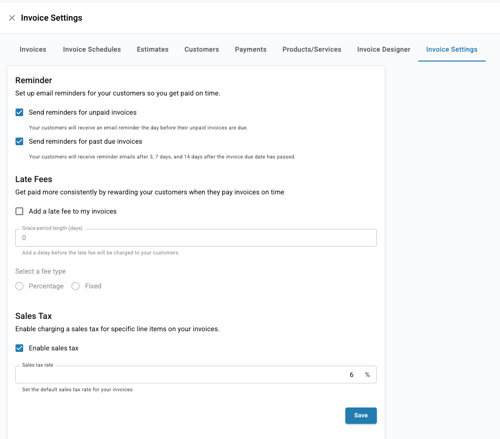500x439 pixels.
Task: Disable the Enable sales tax checkbox
Action: click(x=19, y=348)
